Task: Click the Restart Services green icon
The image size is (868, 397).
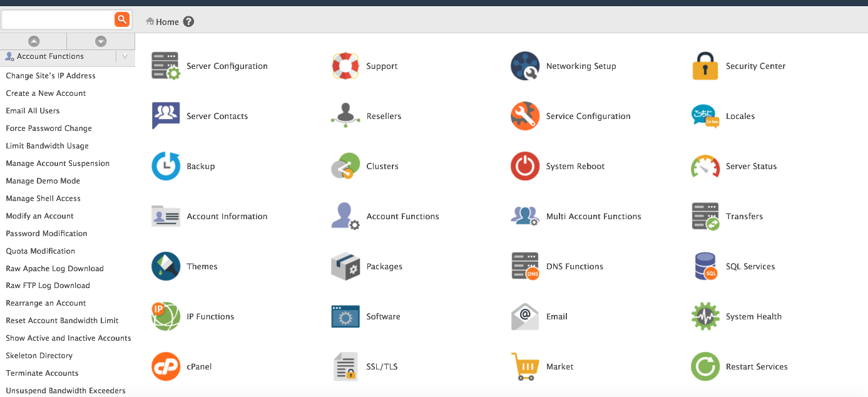Action: click(x=705, y=366)
